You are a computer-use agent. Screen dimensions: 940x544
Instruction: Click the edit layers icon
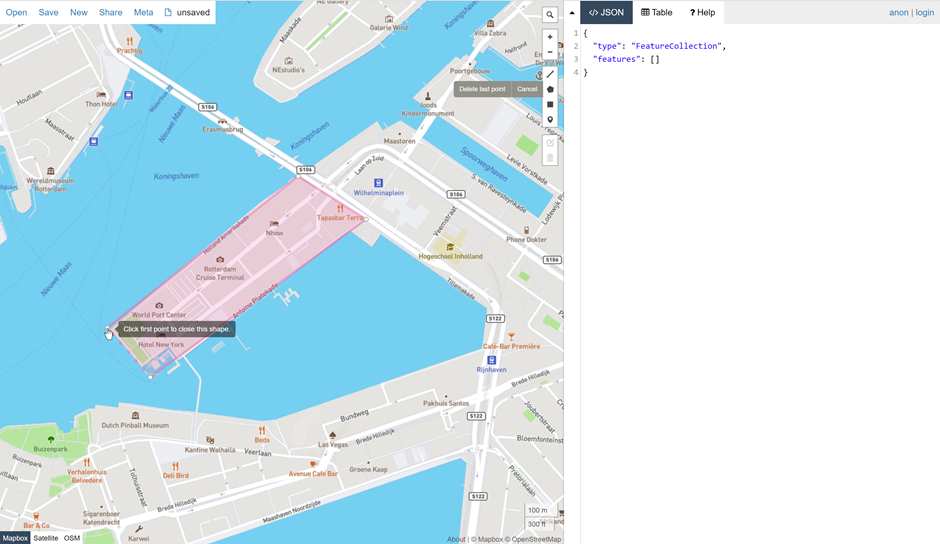pos(550,143)
